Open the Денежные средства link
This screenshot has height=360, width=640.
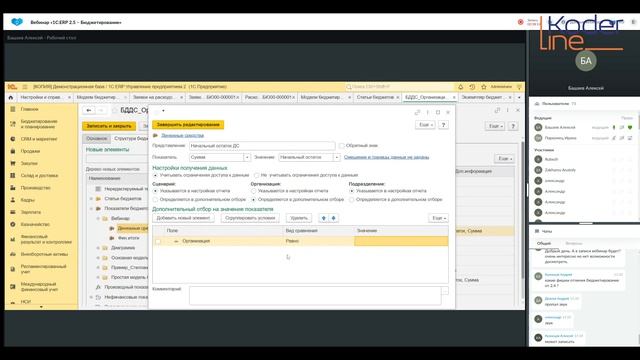click(x=182, y=136)
